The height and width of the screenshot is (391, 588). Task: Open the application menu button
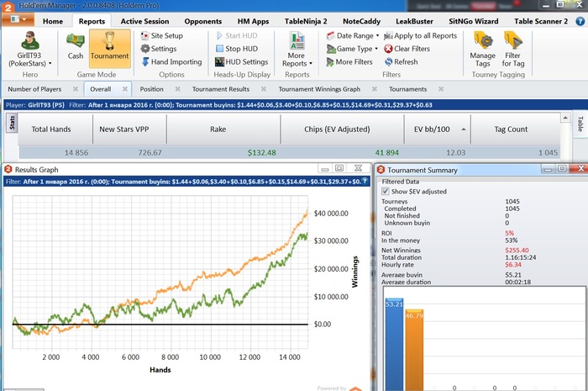(x=18, y=19)
